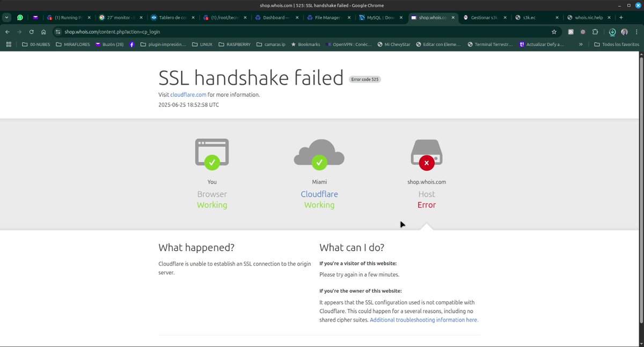Click the Cloudflare link under Miami
Screen dimensions: 644x347
pyautogui.click(x=319, y=194)
